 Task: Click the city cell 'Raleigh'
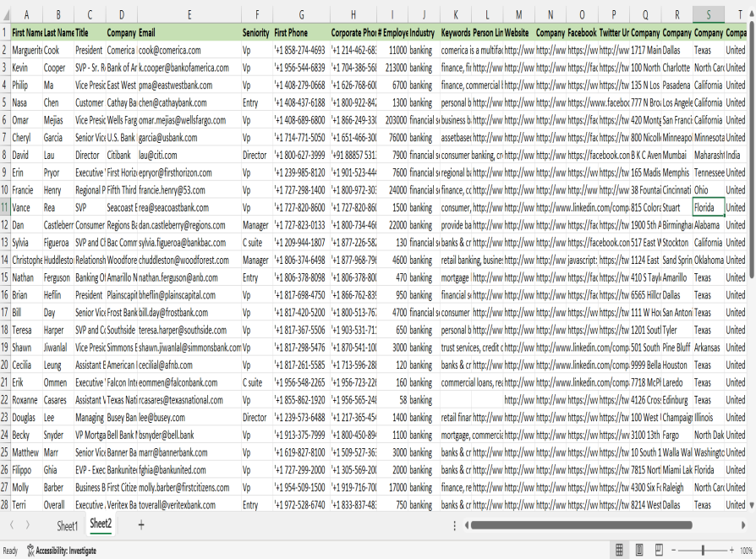(x=677, y=488)
